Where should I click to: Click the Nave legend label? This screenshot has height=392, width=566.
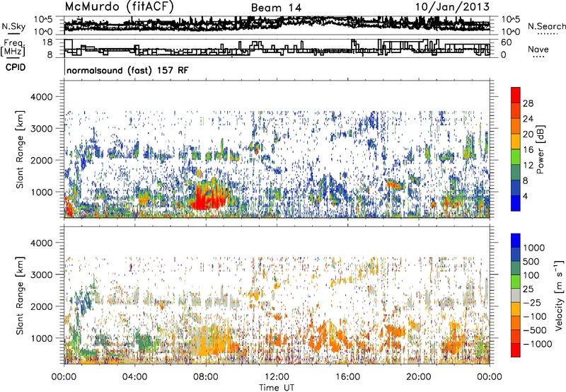pos(538,49)
